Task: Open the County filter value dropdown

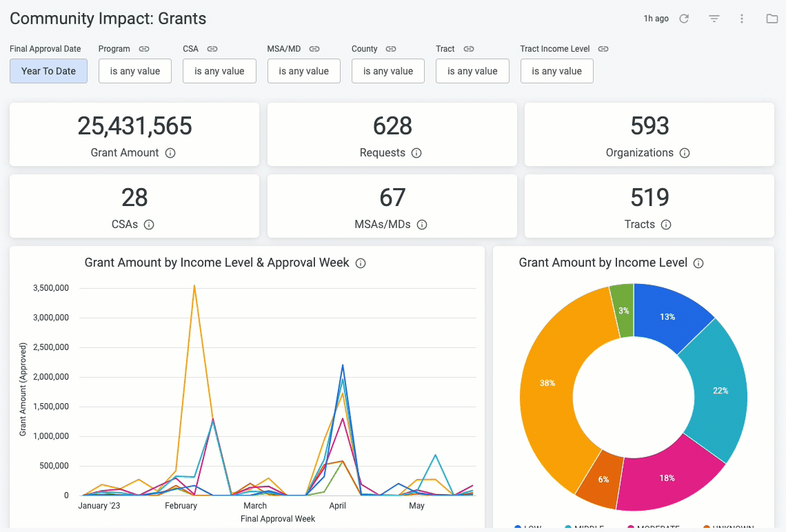Action: click(x=388, y=71)
